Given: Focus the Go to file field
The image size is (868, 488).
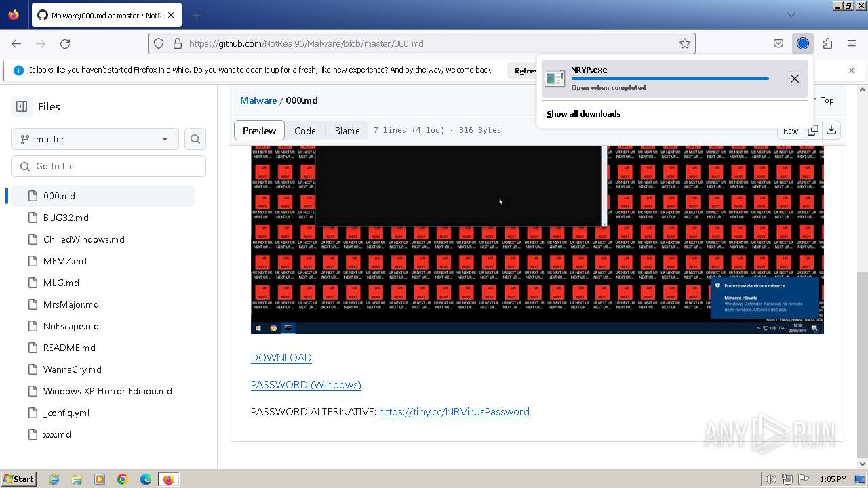Looking at the screenshot, I should pos(108,166).
